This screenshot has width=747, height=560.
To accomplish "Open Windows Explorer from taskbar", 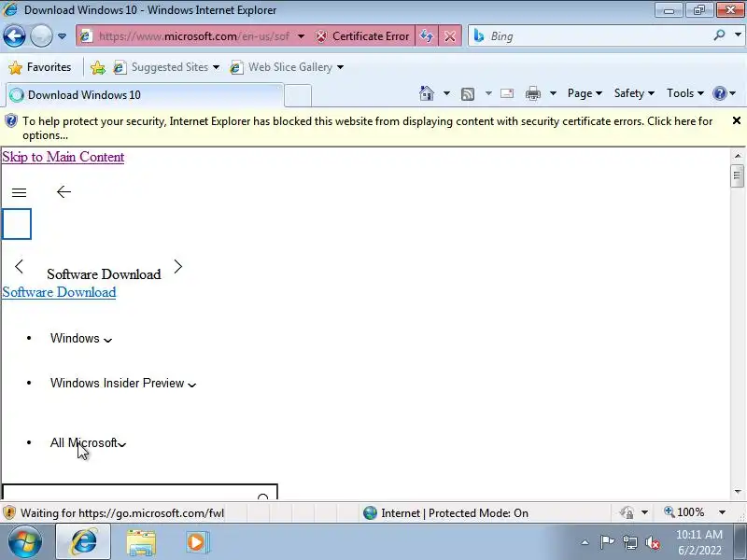I will click(141, 543).
